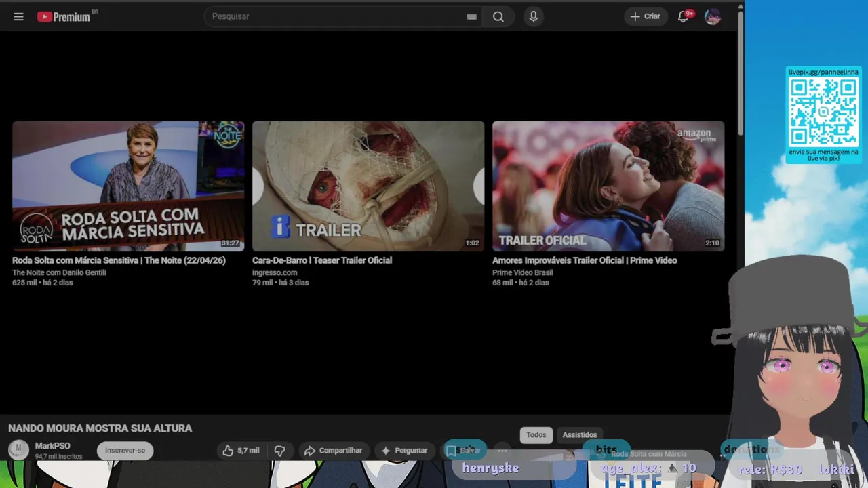
Task: Open the on-screen keyboard icon in search
Action: pyautogui.click(x=471, y=17)
